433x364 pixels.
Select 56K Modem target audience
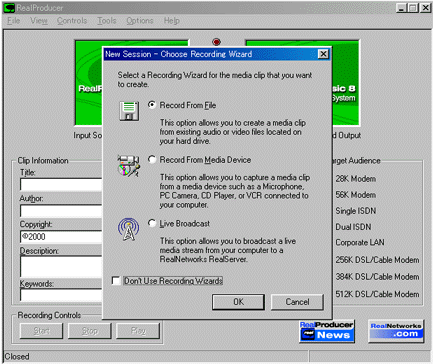356,195
